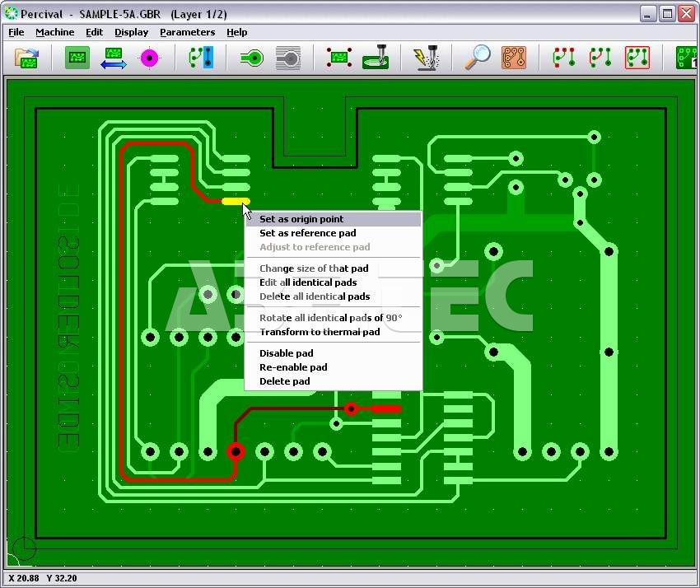Click the lightning bolt drilling icon
This screenshot has width=700, height=588.
point(427,58)
